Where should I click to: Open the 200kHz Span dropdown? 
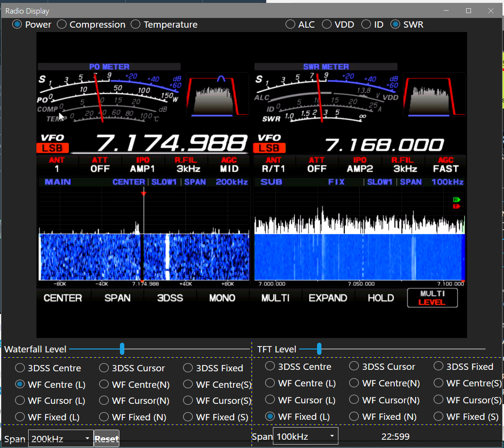point(61,438)
